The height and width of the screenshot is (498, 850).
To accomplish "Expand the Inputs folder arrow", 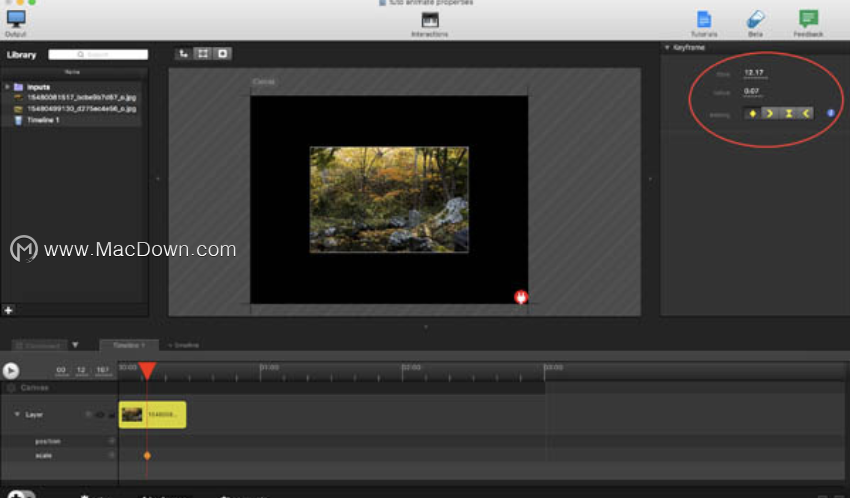I will [x=7, y=87].
